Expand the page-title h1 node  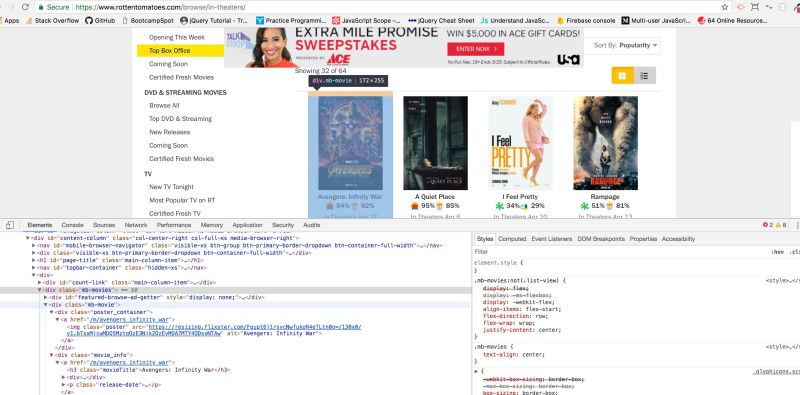tap(34, 260)
